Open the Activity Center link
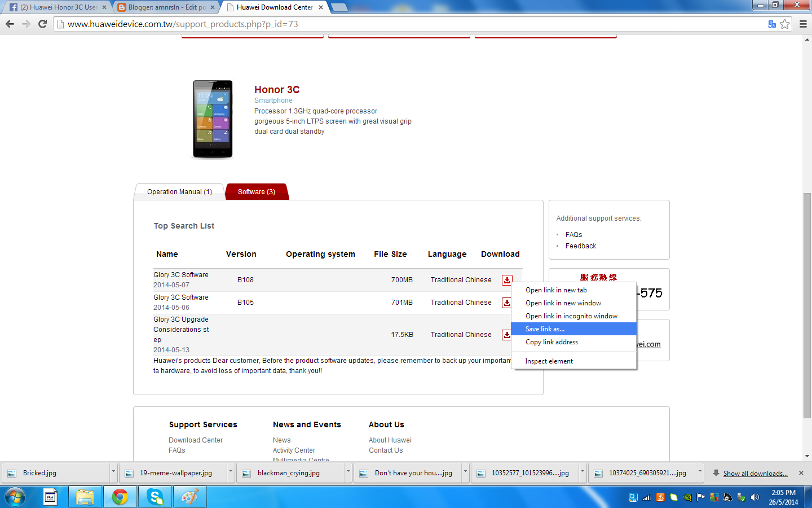 click(294, 450)
